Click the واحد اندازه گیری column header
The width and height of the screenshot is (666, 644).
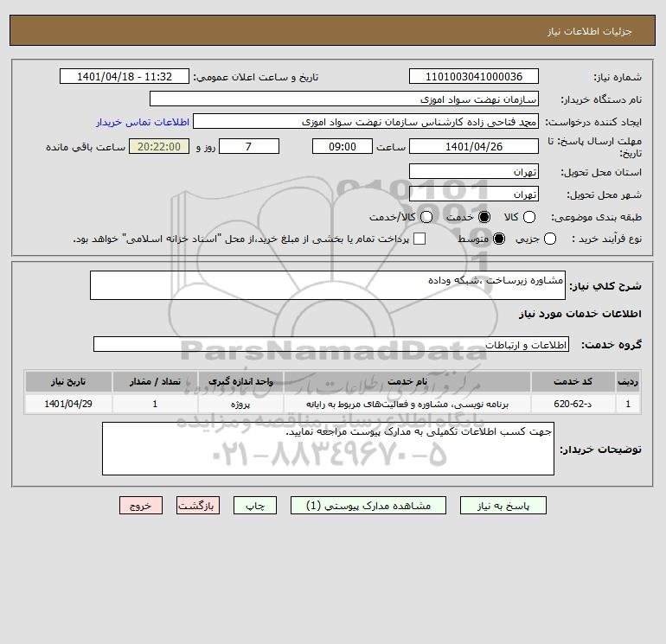pyautogui.click(x=240, y=381)
